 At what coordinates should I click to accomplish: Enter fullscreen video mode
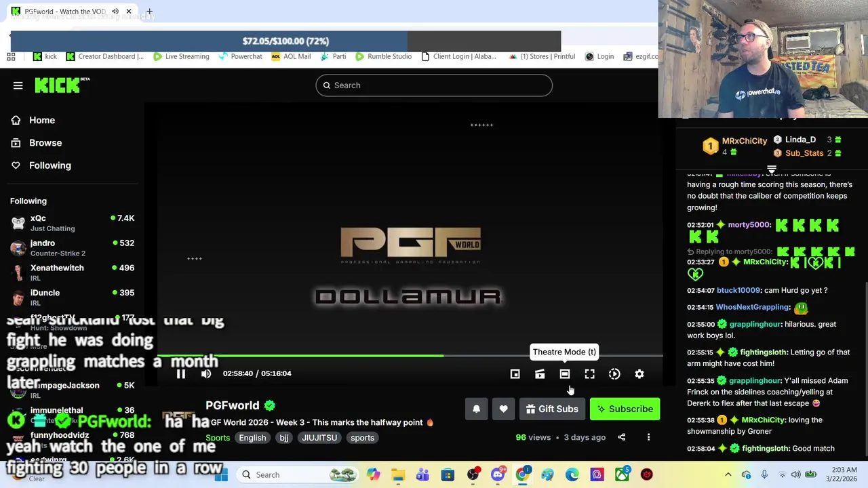point(589,374)
